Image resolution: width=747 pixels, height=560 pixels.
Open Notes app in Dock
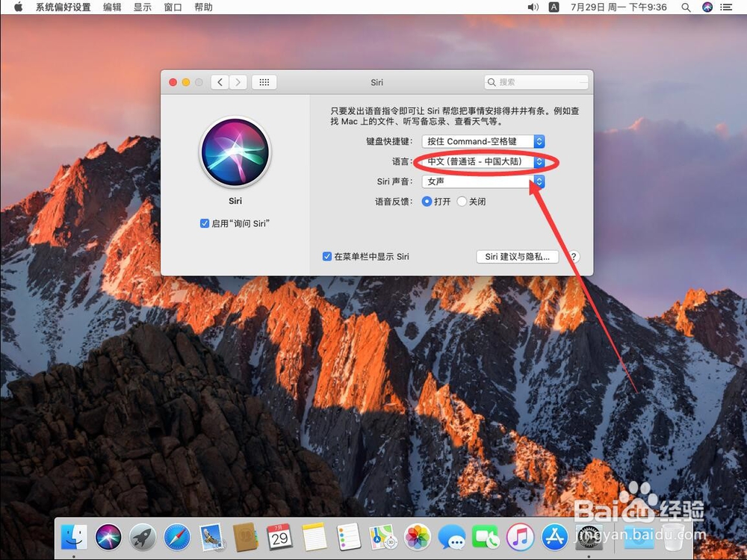(x=314, y=537)
